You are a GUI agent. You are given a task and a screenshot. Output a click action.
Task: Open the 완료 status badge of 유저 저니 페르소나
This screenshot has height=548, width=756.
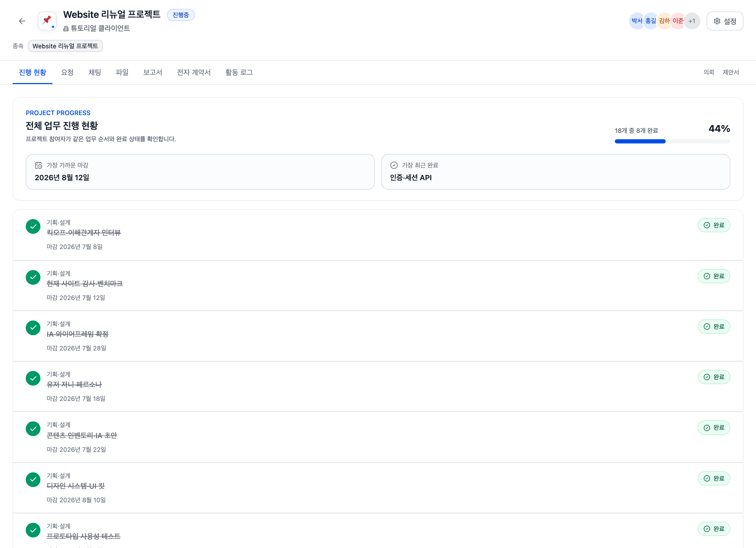[x=714, y=377]
